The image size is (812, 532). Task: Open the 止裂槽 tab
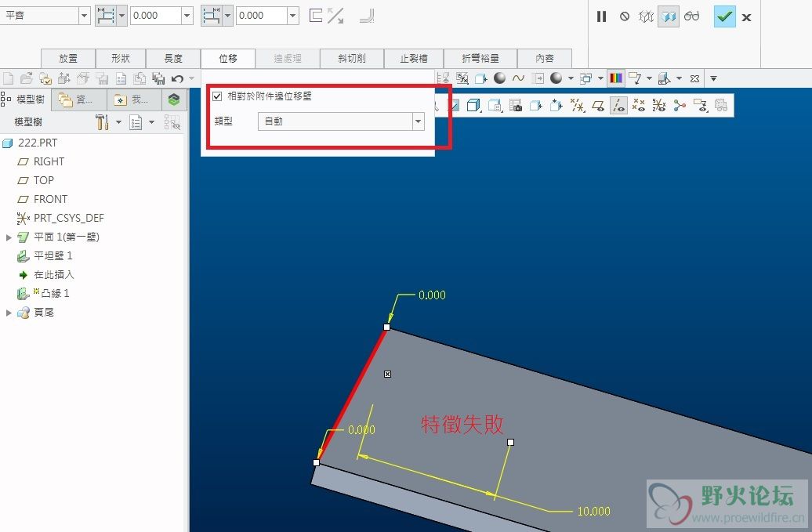[x=413, y=59]
